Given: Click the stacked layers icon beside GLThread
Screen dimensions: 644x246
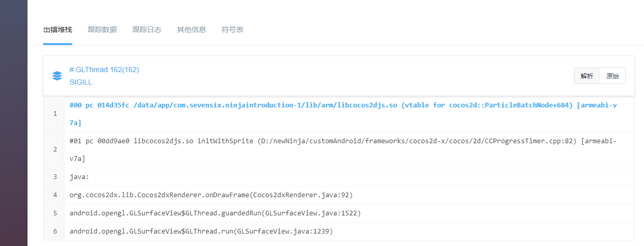Looking at the screenshot, I should 58,76.
